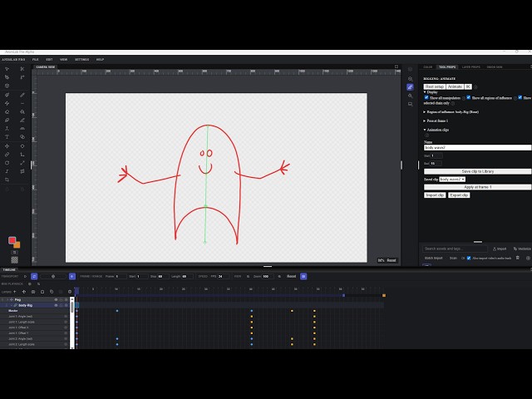Toggle visibility eye of body-Rig layer
The height and width of the screenshot is (399, 532).
coord(56,305)
